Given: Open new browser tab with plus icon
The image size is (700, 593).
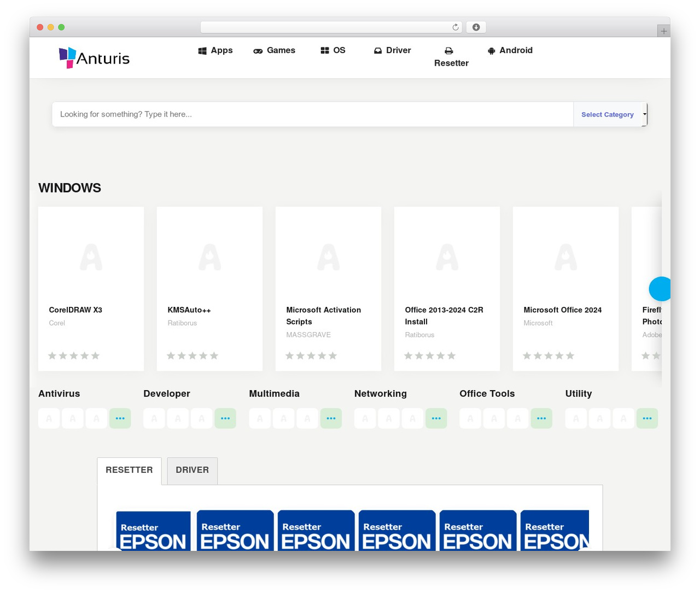Looking at the screenshot, I should click(x=663, y=31).
